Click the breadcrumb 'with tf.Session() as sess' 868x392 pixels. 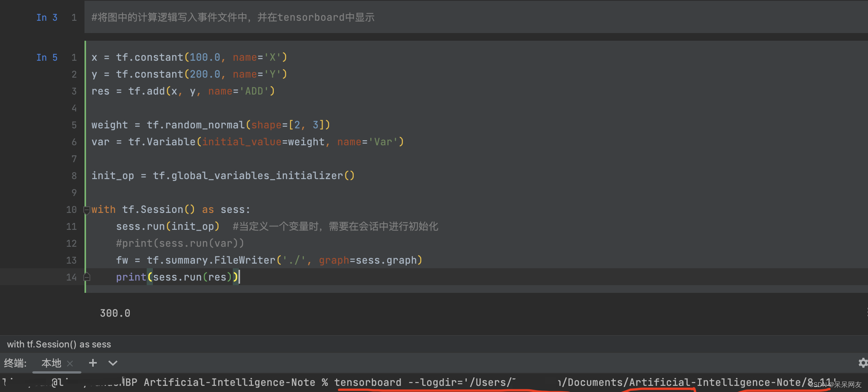[x=59, y=344]
